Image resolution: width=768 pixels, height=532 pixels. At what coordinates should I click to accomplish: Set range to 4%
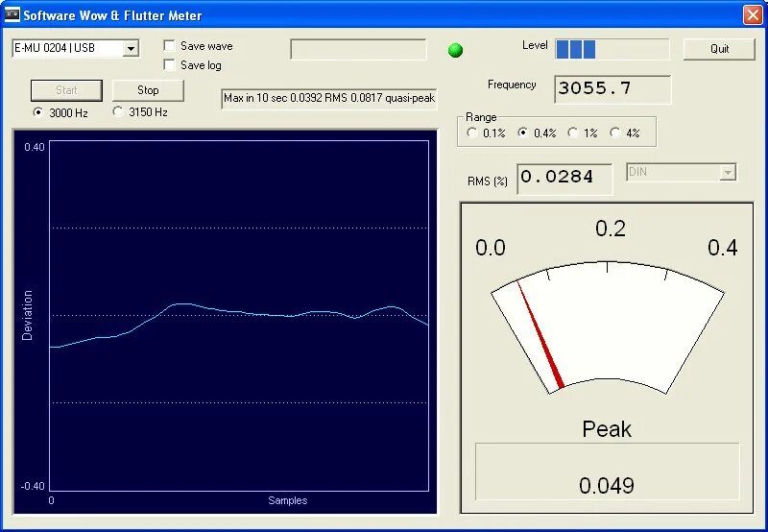(x=614, y=133)
